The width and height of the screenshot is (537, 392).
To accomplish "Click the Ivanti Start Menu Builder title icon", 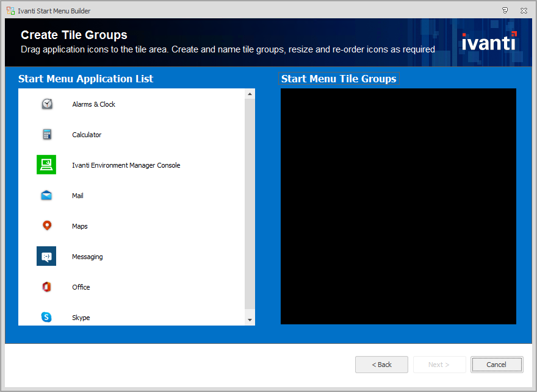I will pos(10,10).
